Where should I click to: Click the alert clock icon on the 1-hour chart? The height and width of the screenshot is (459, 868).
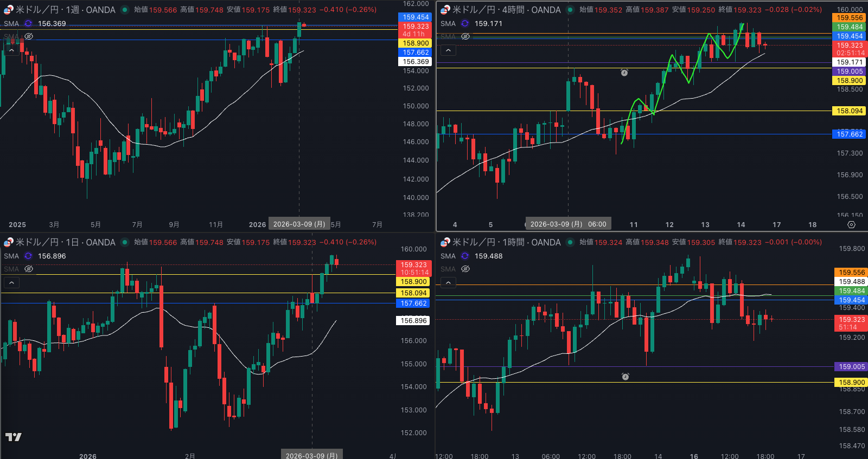[x=625, y=376]
